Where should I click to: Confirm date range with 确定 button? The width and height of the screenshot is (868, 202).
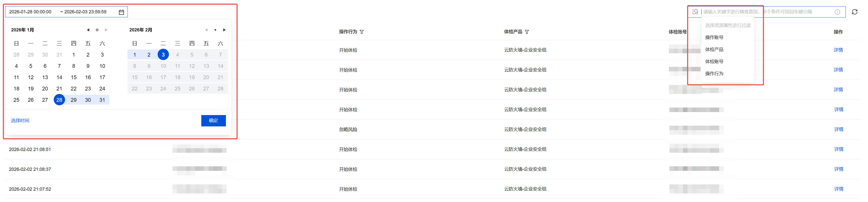(213, 121)
